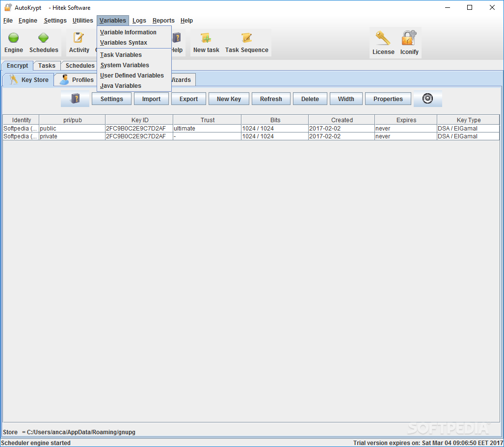The image size is (504, 447).
Task: Select Java Variables from the menu
Action: [x=134, y=85]
